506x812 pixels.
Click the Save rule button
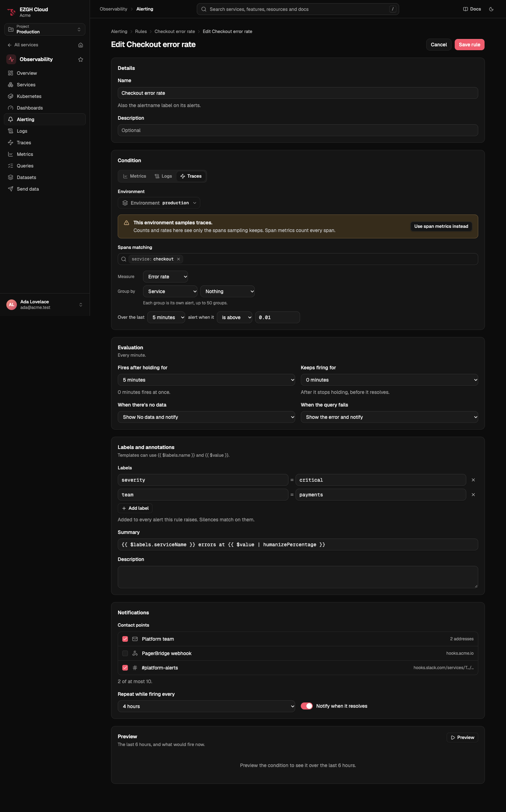click(x=469, y=45)
